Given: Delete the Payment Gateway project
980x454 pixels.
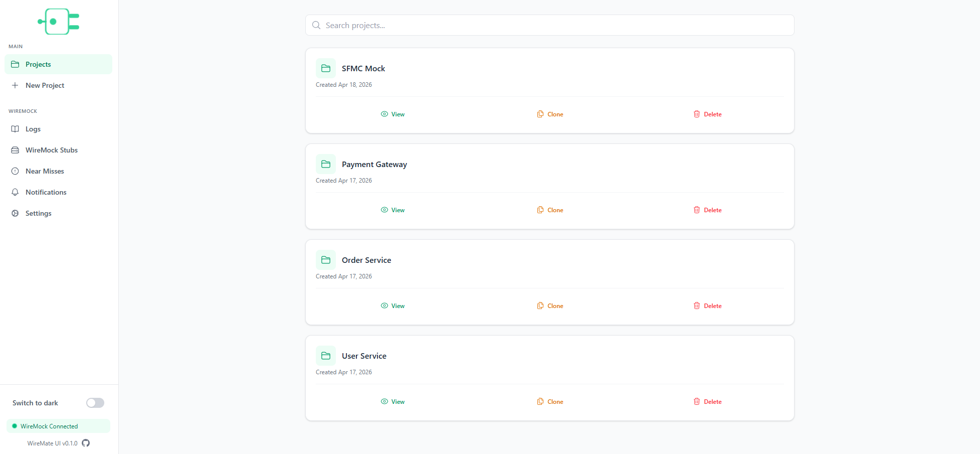Looking at the screenshot, I should [707, 210].
